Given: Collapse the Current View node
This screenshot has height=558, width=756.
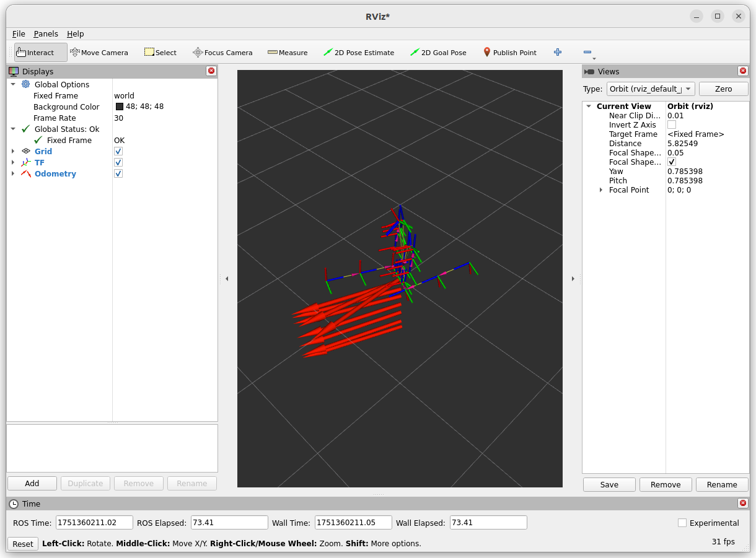Looking at the screenshot, I should 589,106.
